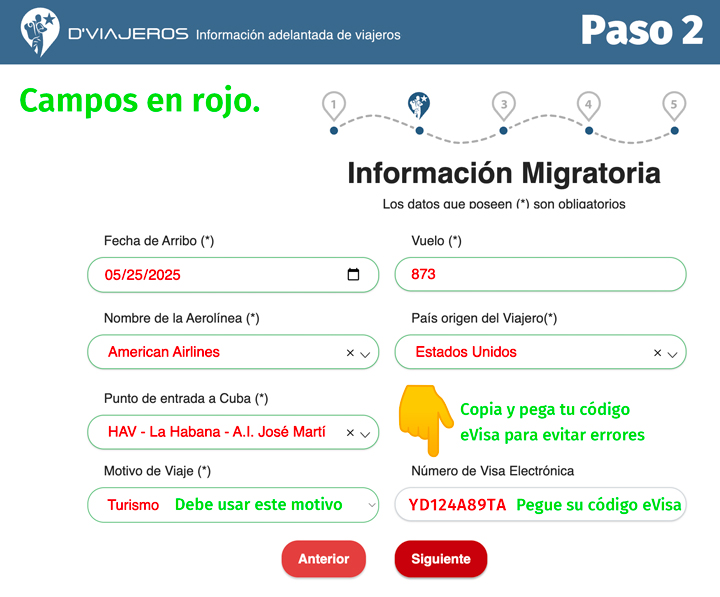Expand the Punto de entrada a Cuba dropdown
The width and height of the screenshot is (720, 597).
point(365,434)
